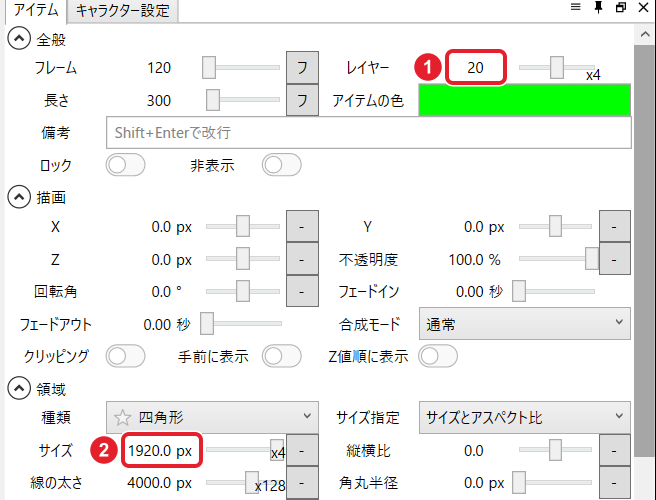The height and width of the screenshot is (500, 656).
Task: Click the レイヤー slider
Action: [x=557, y=67]
